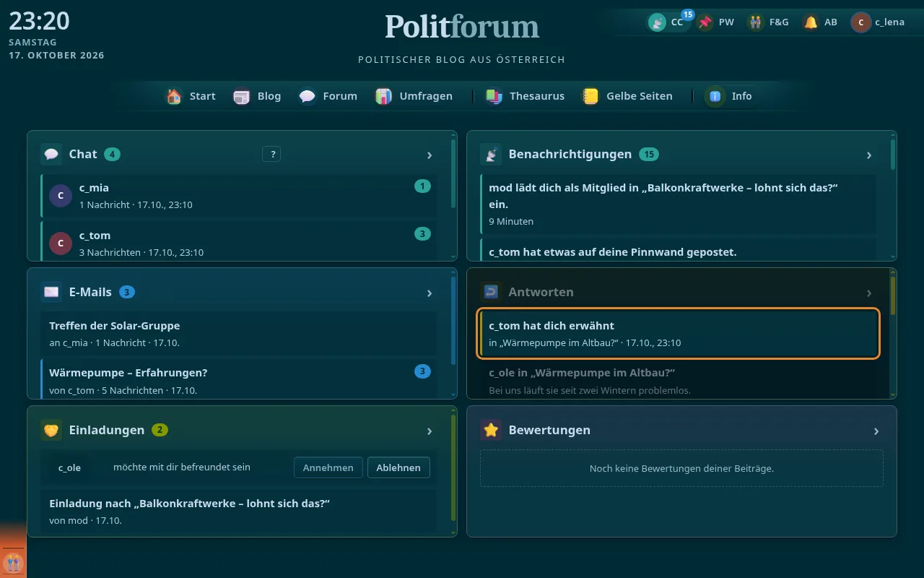Screen dimensions: 924x578
Task: Click c_tom's avatar in the Chat list
Action: coord(61,243)
